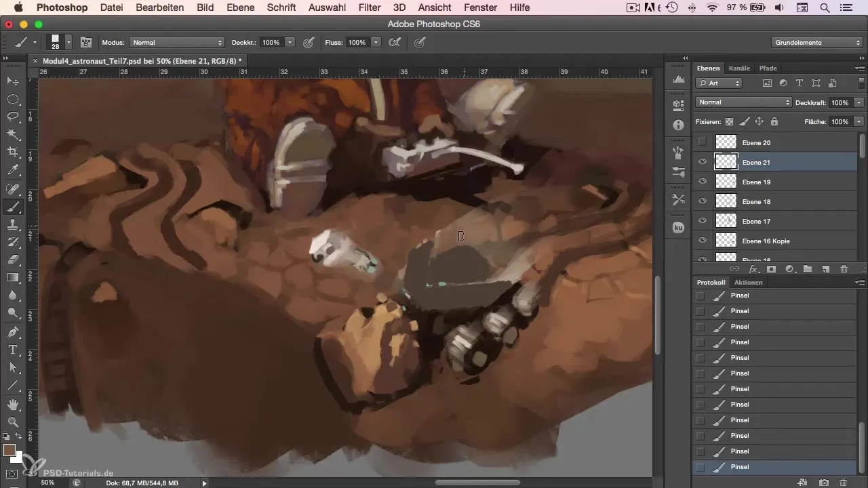Select the Elliptical Marquee tool
Viewport: 868px width, 488px height.
12,99
